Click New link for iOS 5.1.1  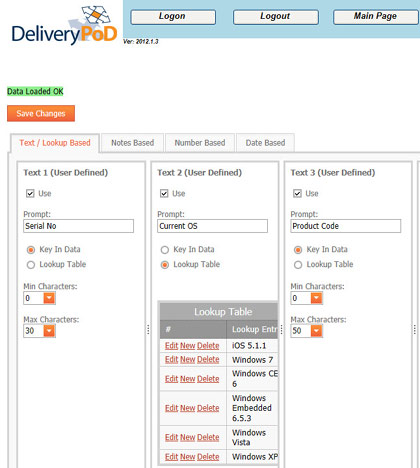pyautogui.click(x=187, y=346)
